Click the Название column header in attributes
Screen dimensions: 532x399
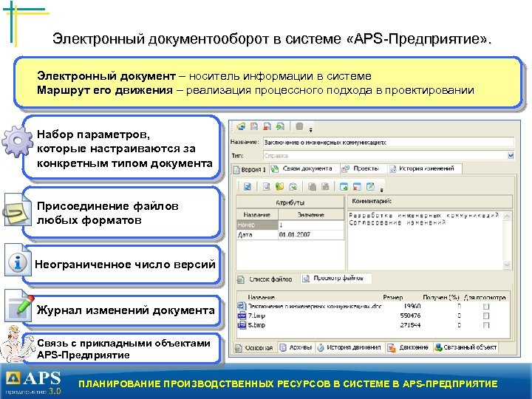tap(257, 214)
